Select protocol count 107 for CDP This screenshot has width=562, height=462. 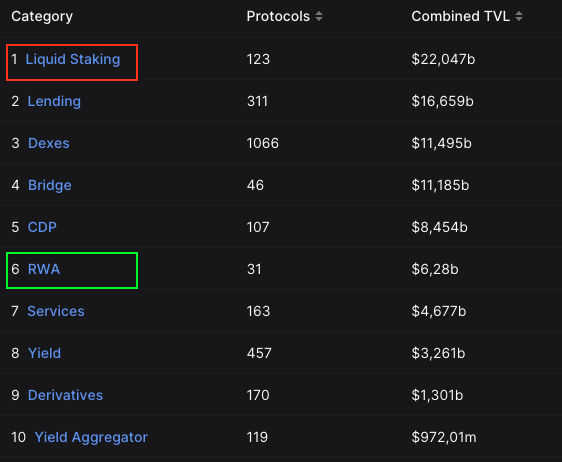[258, 227]
